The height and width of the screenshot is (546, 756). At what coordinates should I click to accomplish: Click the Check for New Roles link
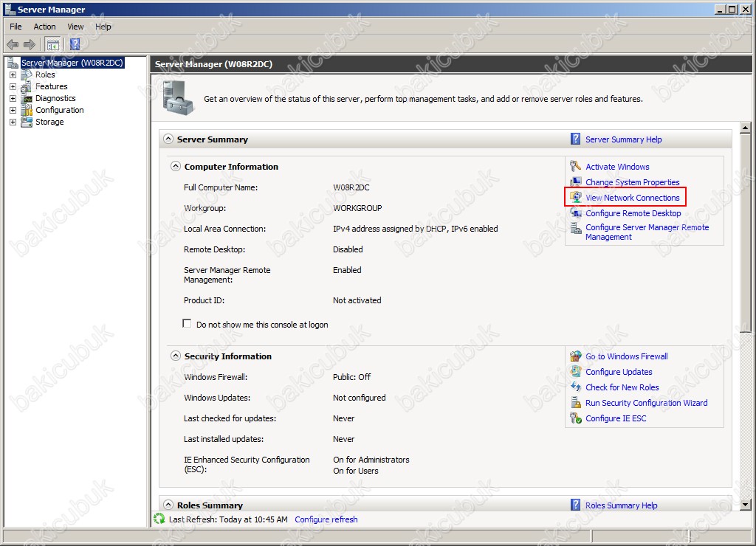[622, 387]
